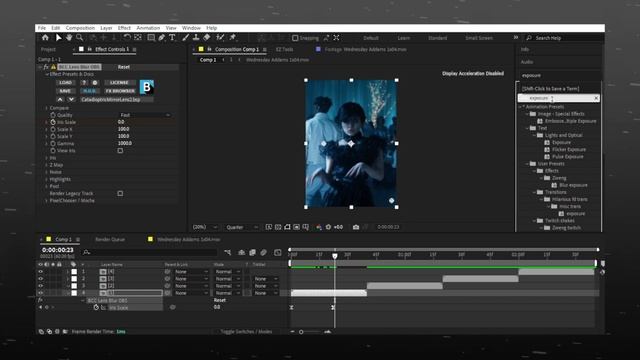
Task: Click Reset in Effect Controls panel
Action: tap(124, 67)
